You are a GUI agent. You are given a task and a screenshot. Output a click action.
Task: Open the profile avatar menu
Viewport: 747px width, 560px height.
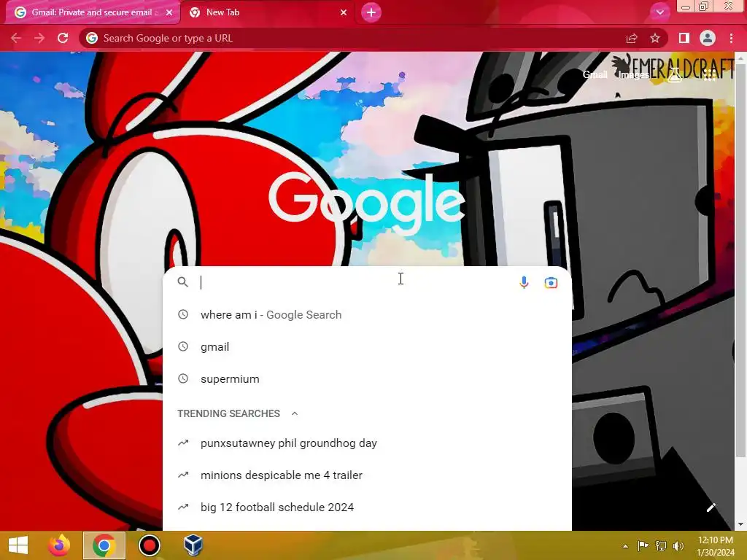click(x=708, y=38)
